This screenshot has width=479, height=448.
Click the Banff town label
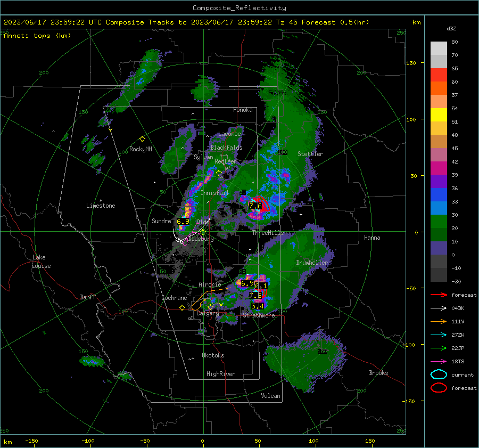88,297
